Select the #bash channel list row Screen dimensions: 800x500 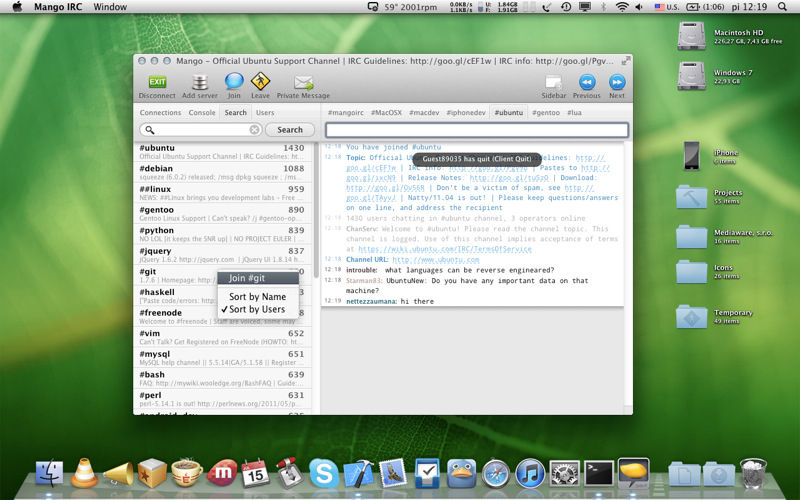tap(222, 379)
